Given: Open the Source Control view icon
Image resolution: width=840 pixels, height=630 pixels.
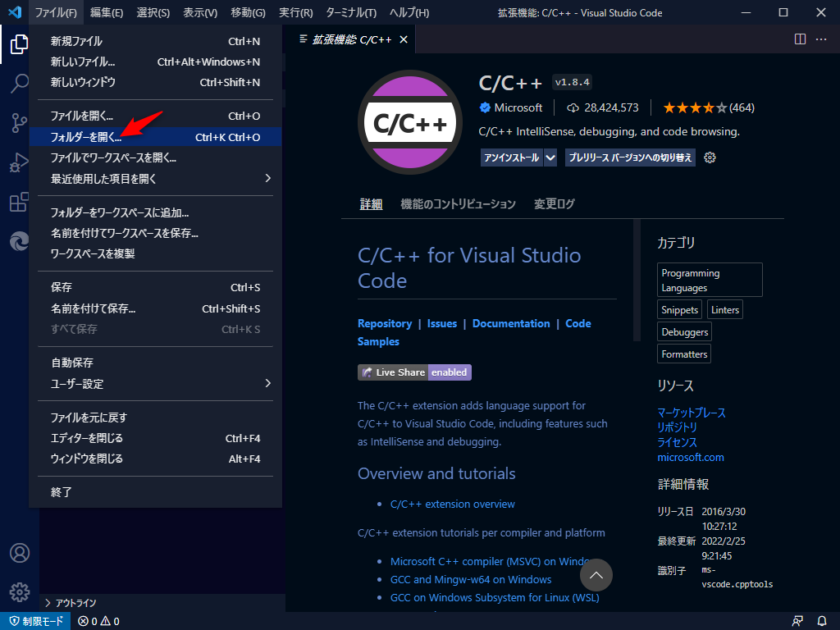Looking at the screenshot, I should tap(20, 123).
